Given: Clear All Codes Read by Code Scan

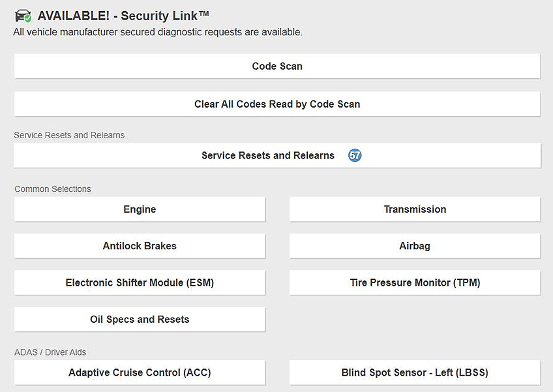Looking at the screenshot, I should point(277,104).
